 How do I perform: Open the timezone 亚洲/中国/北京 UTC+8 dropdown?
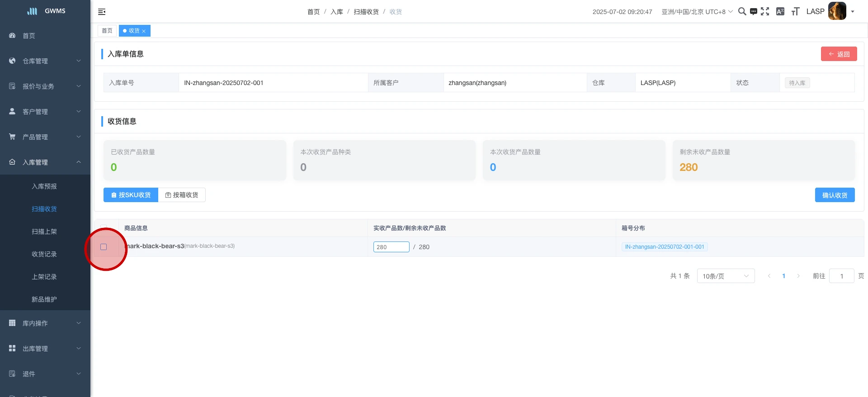697,12
